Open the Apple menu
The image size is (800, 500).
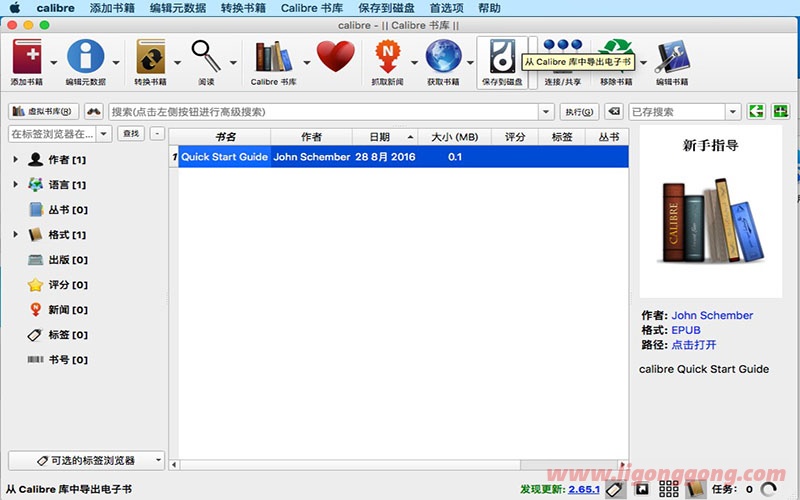coord(15,8)
